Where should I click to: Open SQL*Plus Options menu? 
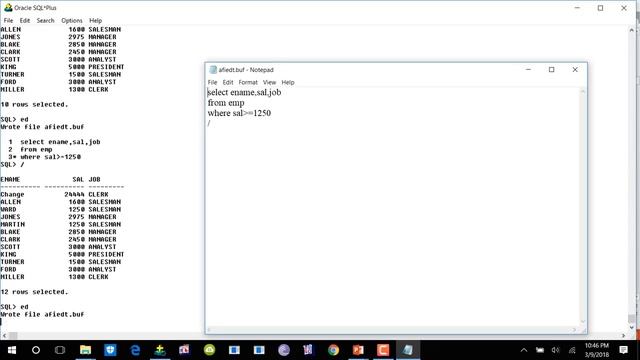(x=72, y=20)
